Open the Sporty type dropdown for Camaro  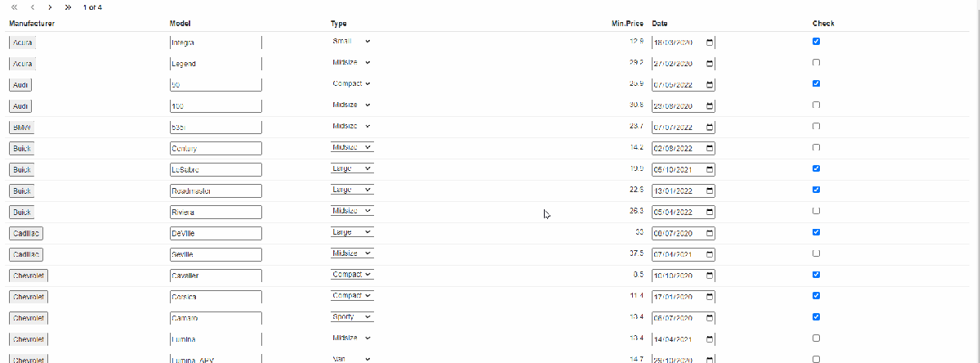(x=352, y=316)
